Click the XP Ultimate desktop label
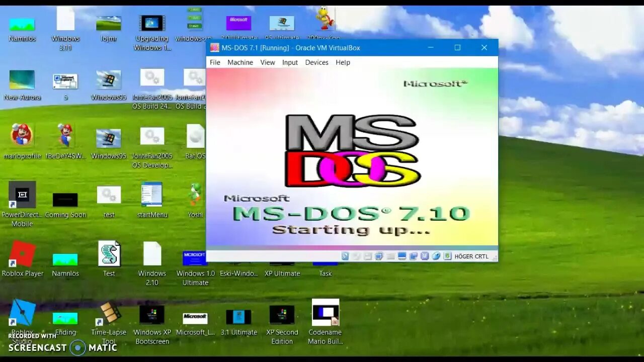 pos(282,274)
